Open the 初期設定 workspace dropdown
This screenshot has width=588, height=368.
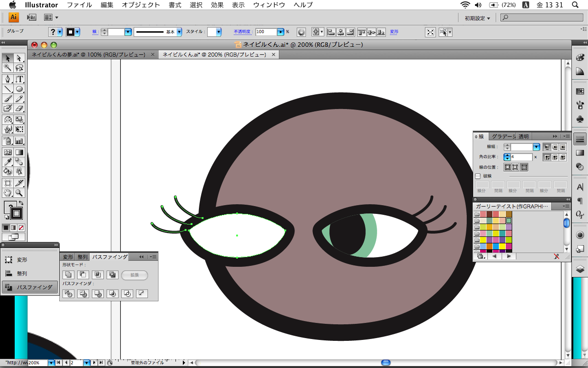tap(477, 18)
